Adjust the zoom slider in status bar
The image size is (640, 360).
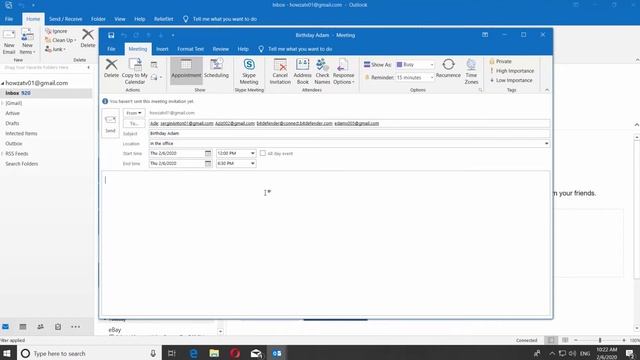click(x=600, y=340)
